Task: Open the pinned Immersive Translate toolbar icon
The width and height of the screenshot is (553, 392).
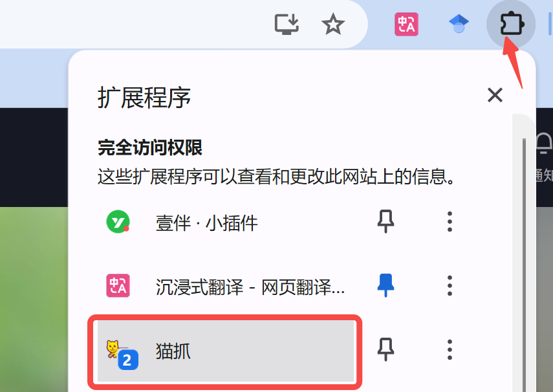Action: pos(406,24)
